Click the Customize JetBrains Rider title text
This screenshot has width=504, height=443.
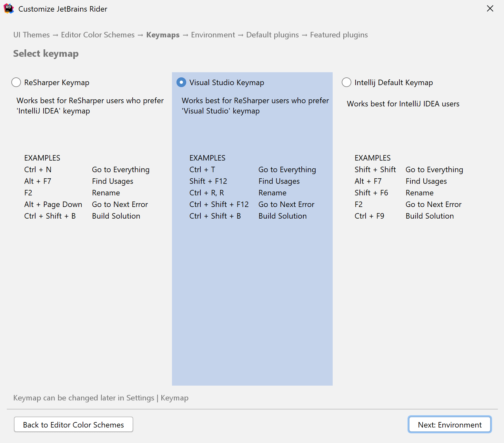click(63, 9)
